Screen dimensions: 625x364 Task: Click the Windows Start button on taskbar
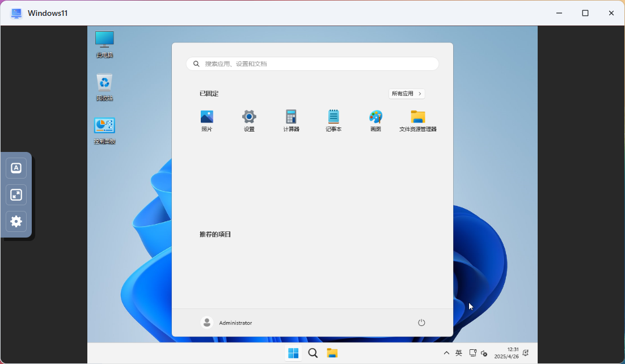(x=293, y=353)
